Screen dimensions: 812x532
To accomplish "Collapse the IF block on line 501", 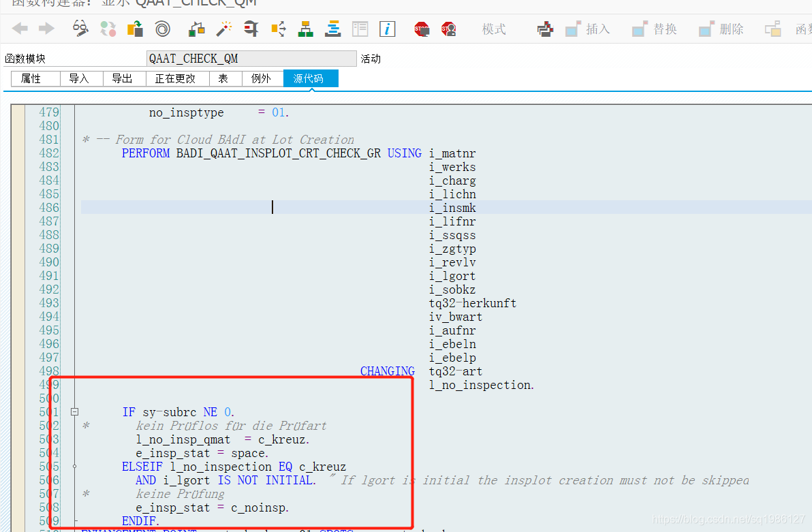I will point(74,412).
